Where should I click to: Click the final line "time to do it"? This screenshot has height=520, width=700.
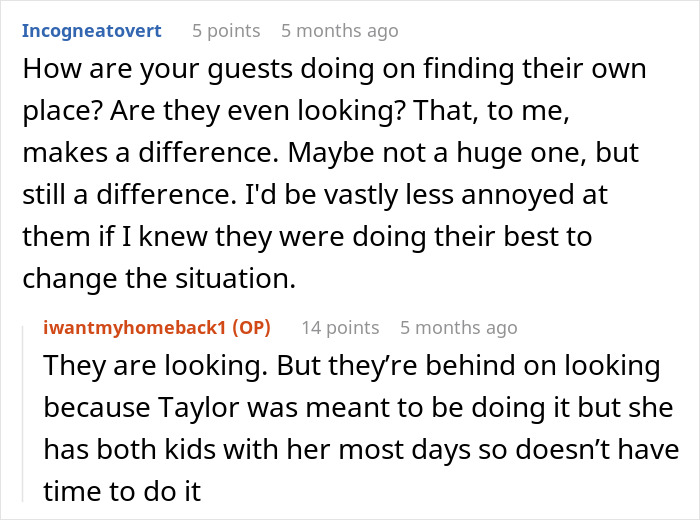(x=122, y=491)
